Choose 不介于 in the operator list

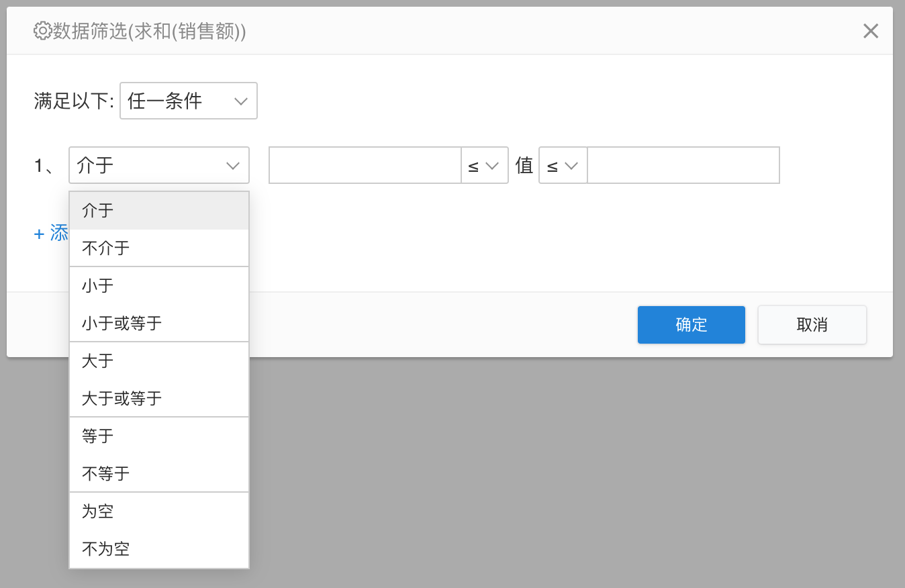[158, 248]
